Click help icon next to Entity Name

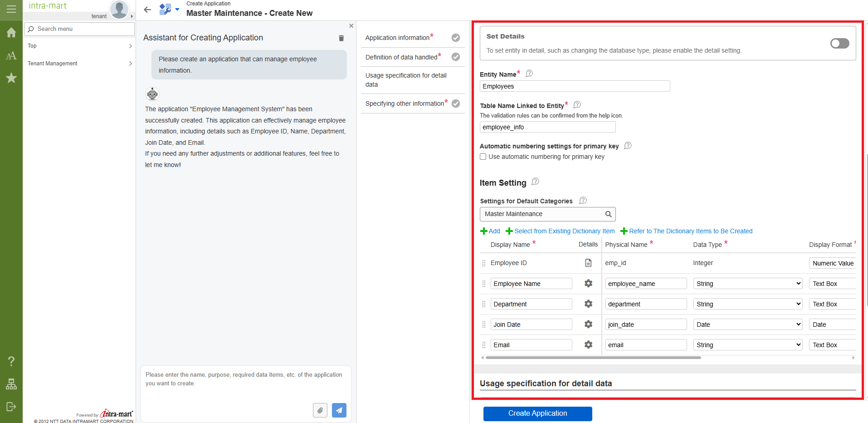pos(529,74)
